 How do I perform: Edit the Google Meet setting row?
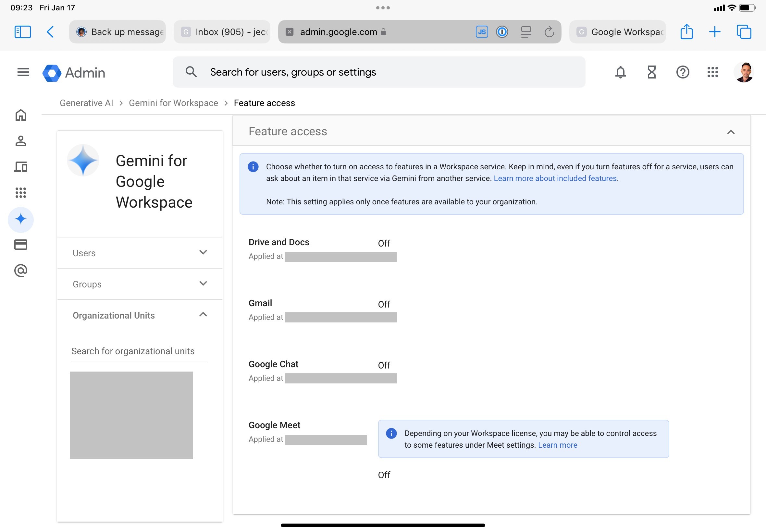[x=491, y=450]
